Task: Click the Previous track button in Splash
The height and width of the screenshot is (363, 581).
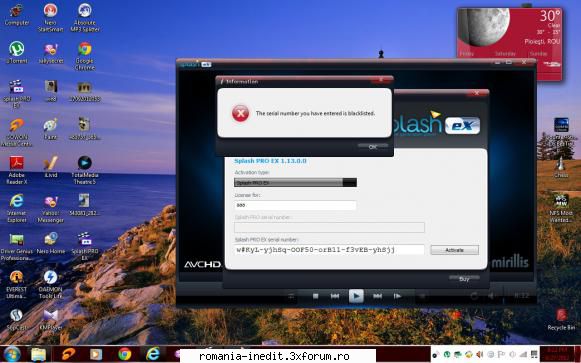Action: [x=335, y=296]
